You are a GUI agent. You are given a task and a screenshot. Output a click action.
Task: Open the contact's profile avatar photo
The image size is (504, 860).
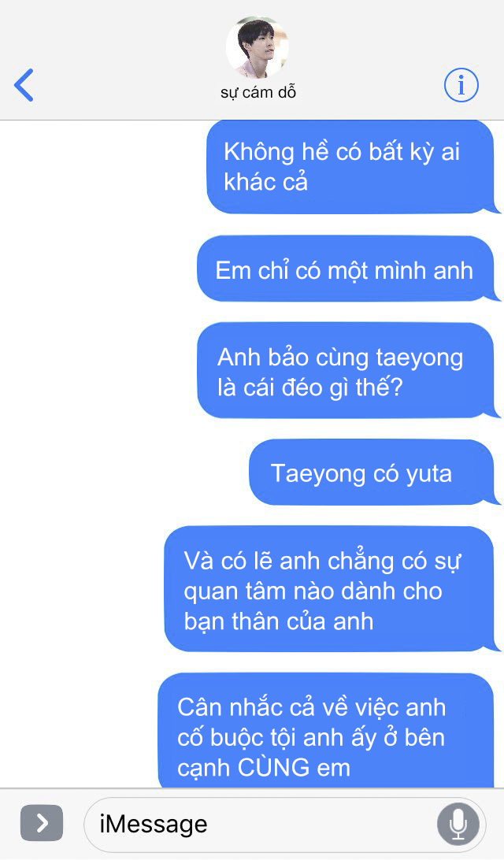(258, 48)
